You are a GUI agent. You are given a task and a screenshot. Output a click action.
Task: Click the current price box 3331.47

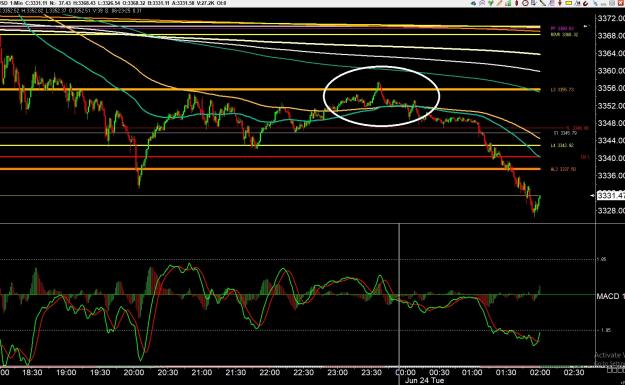tap(611, 196)
